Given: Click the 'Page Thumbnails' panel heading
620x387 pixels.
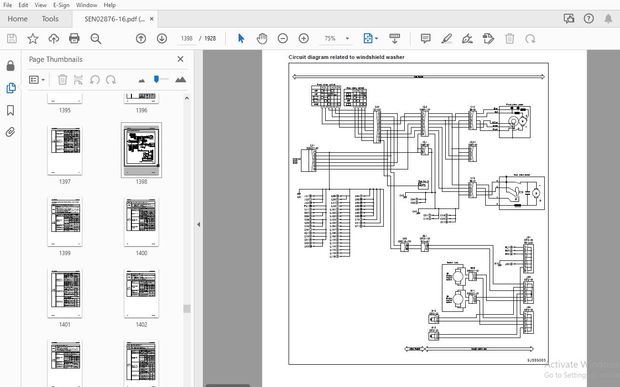Looking at the screenshot, I should click(56, 59).
